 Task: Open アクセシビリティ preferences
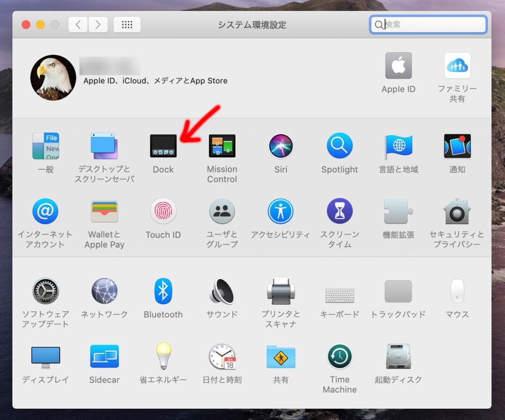pos(281,211)
